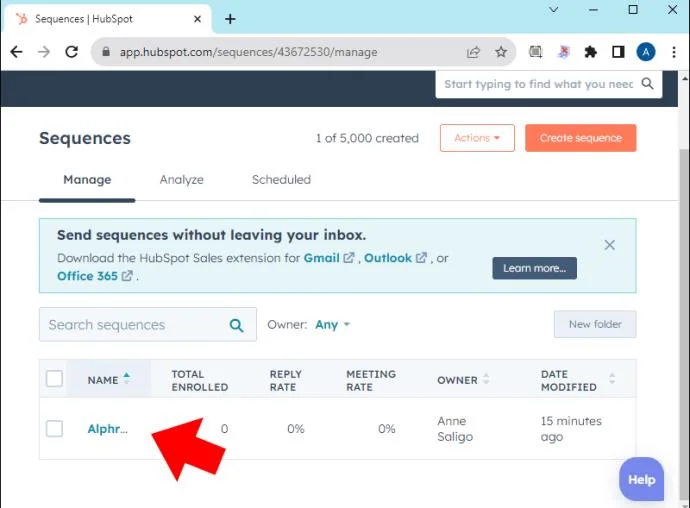Click the HubSpot Sales extension icon
Viewport: 690px width, 508px height.
click(x=563, y=52)
